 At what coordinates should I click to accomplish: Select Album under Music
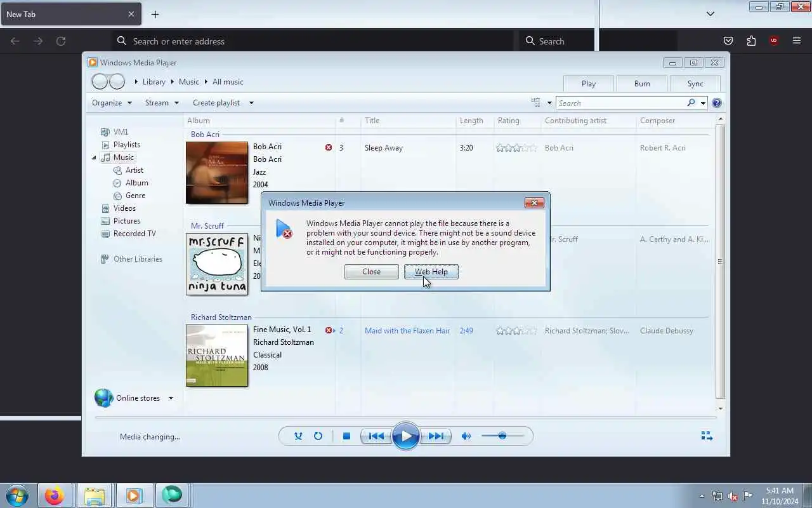click(x=136, y=183)
